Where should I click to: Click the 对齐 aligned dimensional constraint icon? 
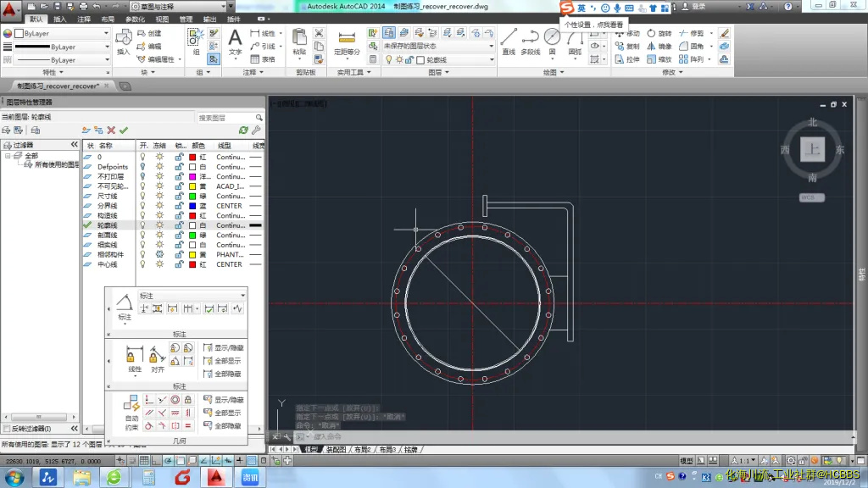coord(157,359)
